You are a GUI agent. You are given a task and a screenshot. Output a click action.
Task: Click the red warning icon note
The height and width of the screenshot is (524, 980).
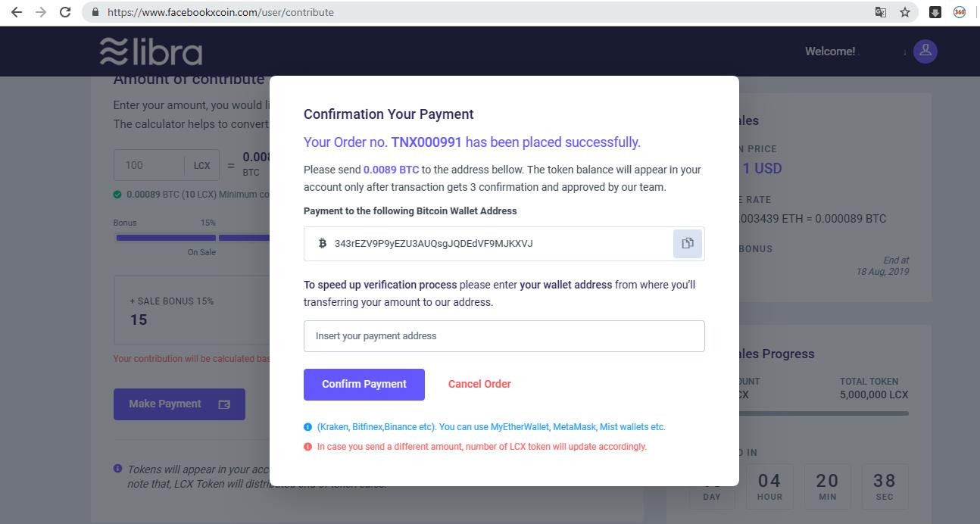click(307, 447)
